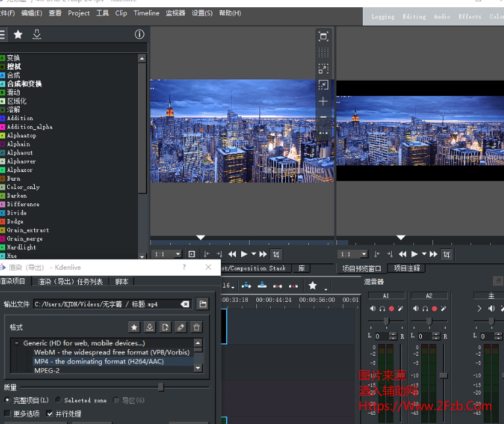This screenshot has width=504, height=424.
Task: Click the favorite effects star icon
Action: pos(18,35)
